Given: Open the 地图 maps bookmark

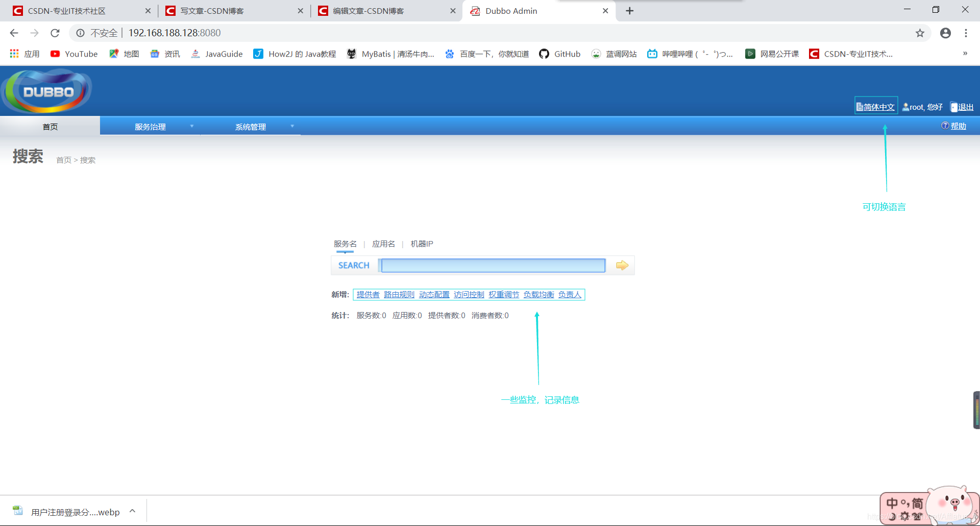Looking at the screenshot, I should pos(124,54).
